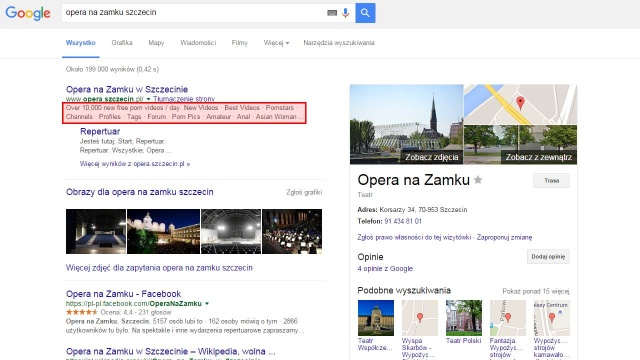The width and height of the screenshot is (640, 360).
Task: Click the Google logo
Action: (28, 13)
